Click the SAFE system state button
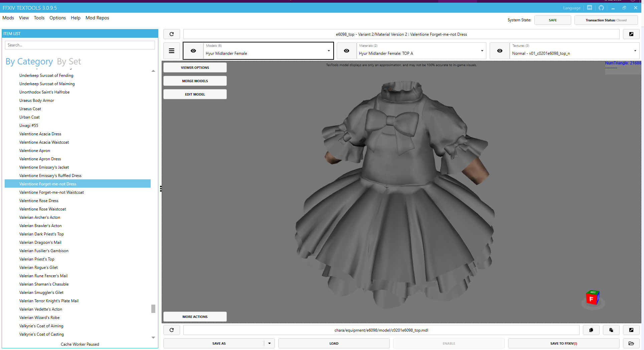644x350 pixels. click(553, 20)
